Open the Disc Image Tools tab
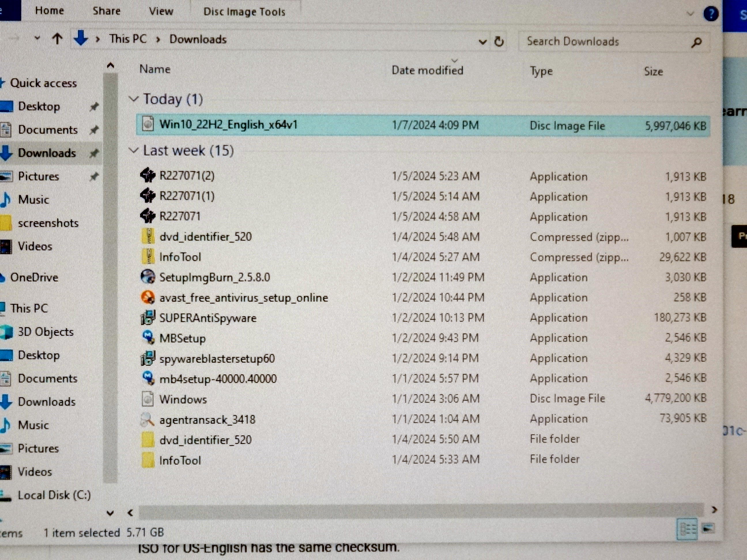The width and height of the screenshot is (747, 560). click(x=244, y=12)
